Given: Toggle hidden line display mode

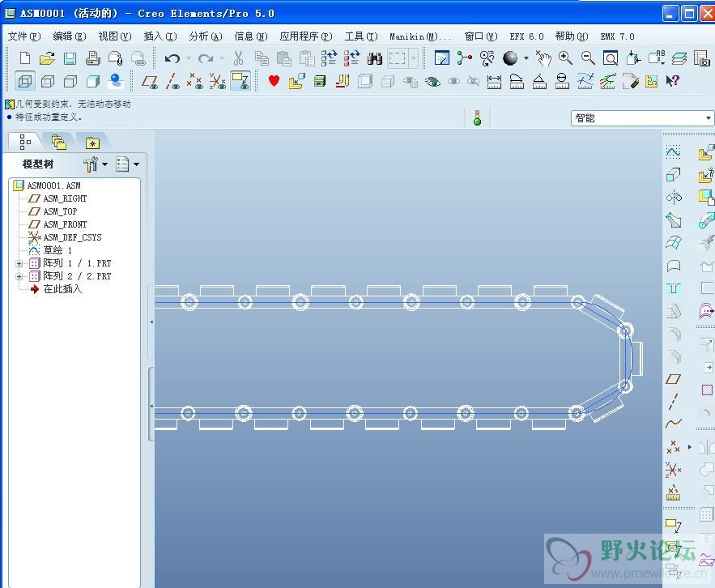Looking at the screenshot, I should (x=48, y=81).
